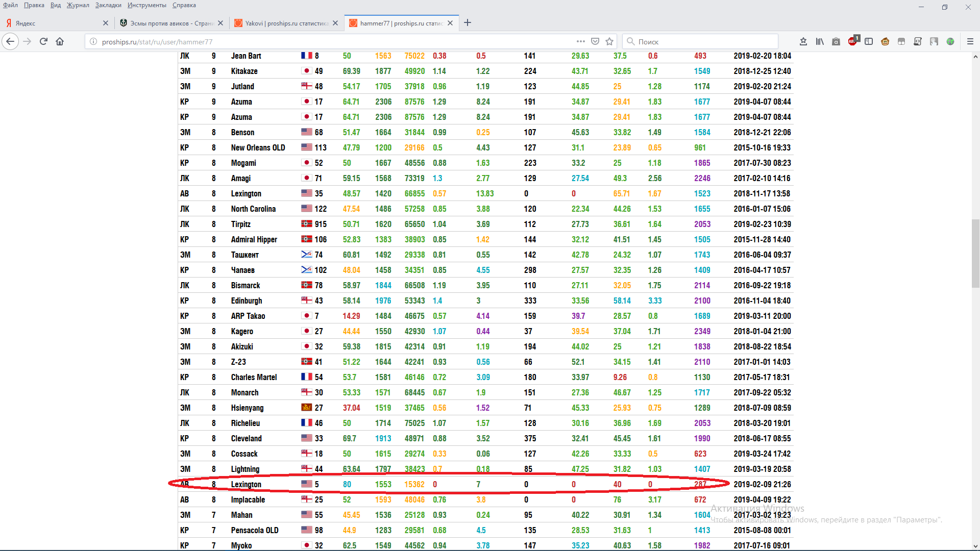Select the Kitakaze row name
980x551 pixels.
click(x=244, y=71)
